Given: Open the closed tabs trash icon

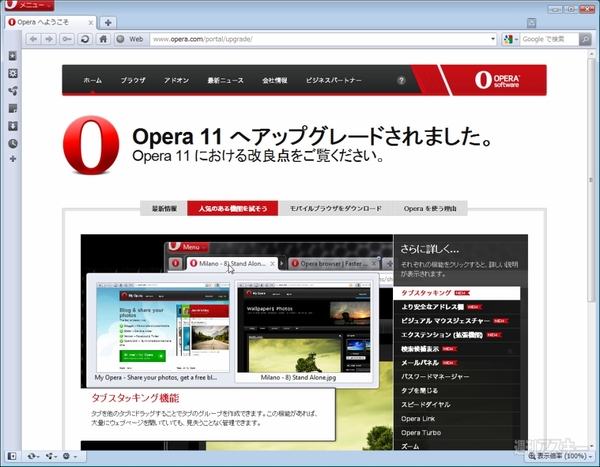Looking at the screenshot, I should pos(531,23).
